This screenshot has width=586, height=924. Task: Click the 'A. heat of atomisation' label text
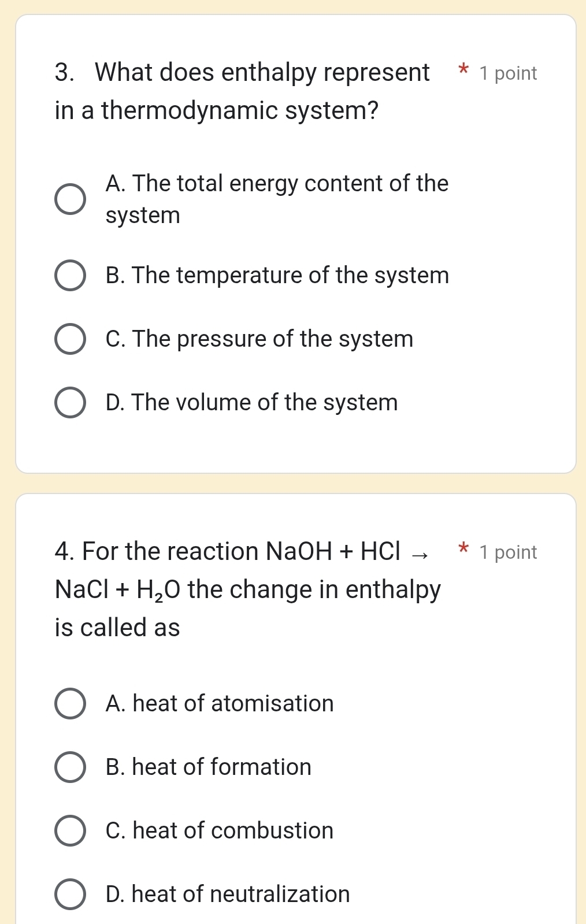coord(220,704)
